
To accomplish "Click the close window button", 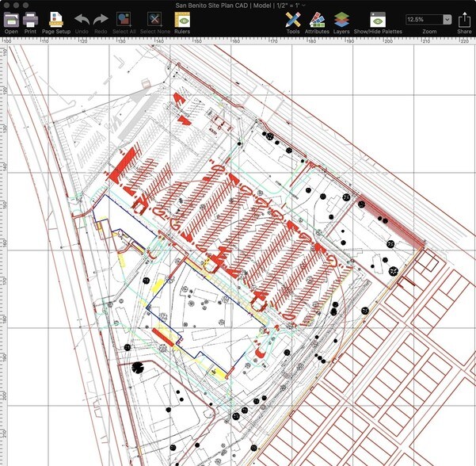I will coord(7,6).
